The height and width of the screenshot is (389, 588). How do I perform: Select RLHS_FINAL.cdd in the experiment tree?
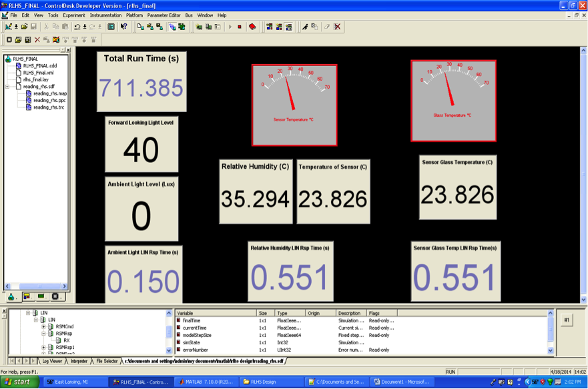click(x=40, y=65)
